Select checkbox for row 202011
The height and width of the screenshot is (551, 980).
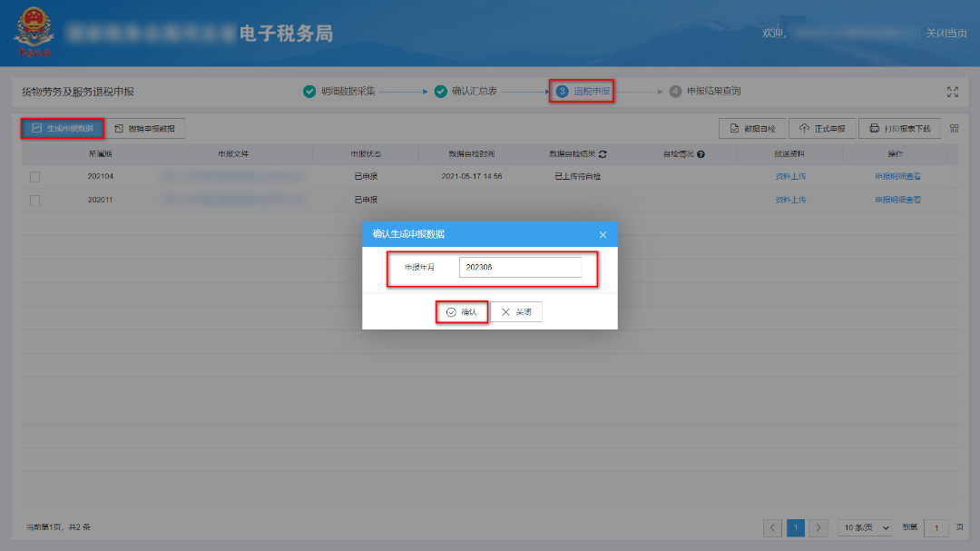(x=35, y=200)
